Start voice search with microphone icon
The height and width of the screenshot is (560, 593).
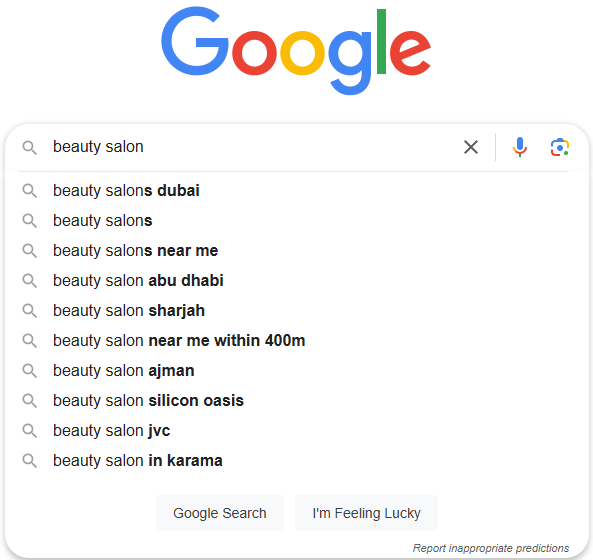(520, 147)
